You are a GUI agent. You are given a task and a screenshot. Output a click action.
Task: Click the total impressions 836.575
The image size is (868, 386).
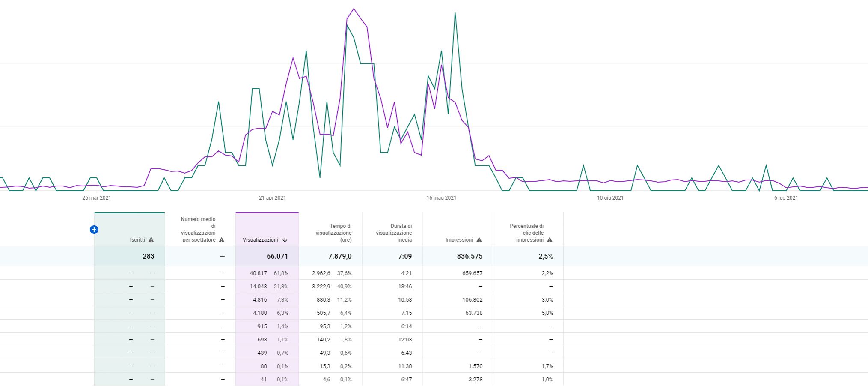click(470, 257)
